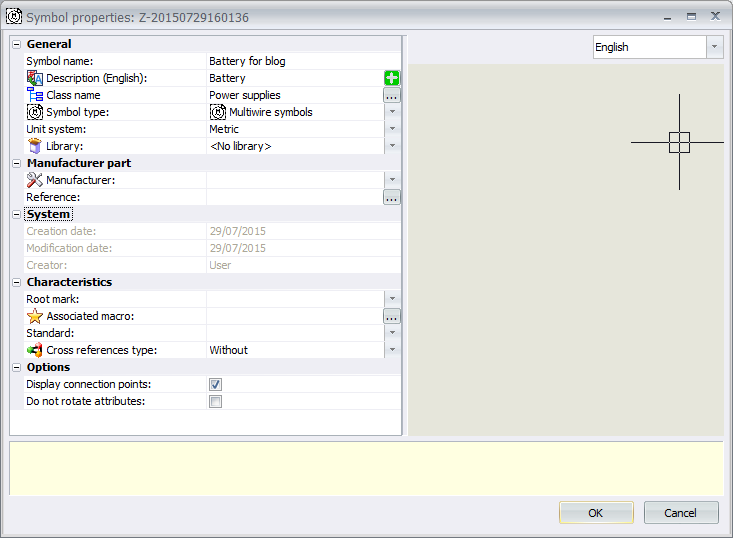Open the Manufacturer dropdown
733x538 pixels.
tap(392, 180)
